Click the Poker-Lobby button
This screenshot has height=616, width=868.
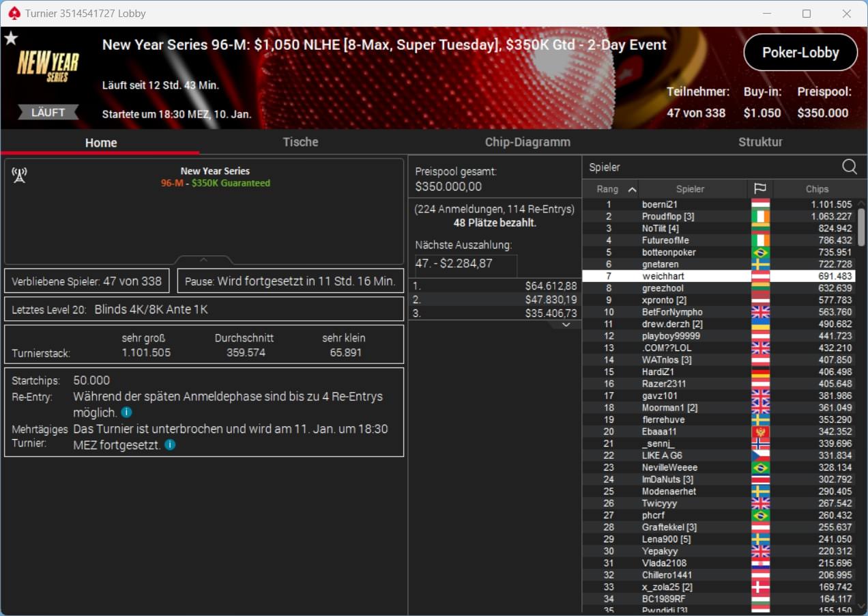pyautogui.click(x=800, y=53)
